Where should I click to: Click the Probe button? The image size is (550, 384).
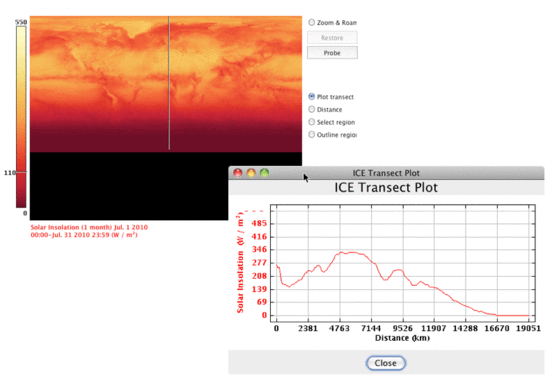point(332,53)
